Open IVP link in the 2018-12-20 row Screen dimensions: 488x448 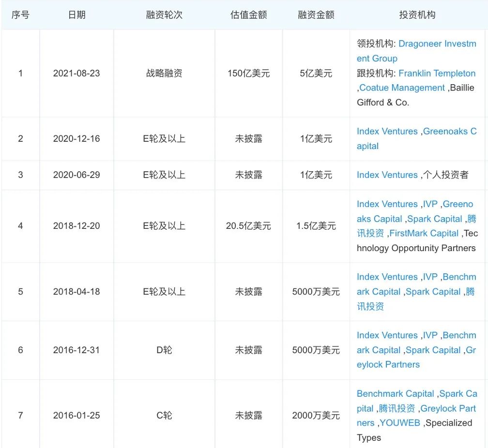point(430,204)
